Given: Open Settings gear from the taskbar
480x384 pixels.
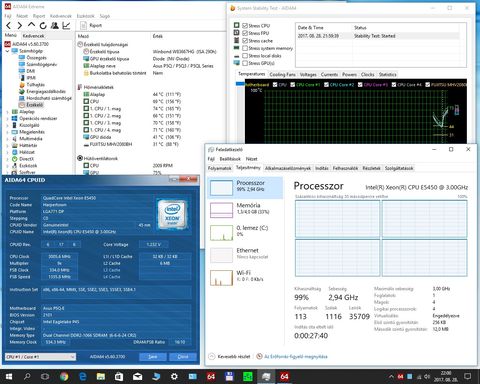Looking at the screenshot, I should pyautogui.click(x=174, y=377).
